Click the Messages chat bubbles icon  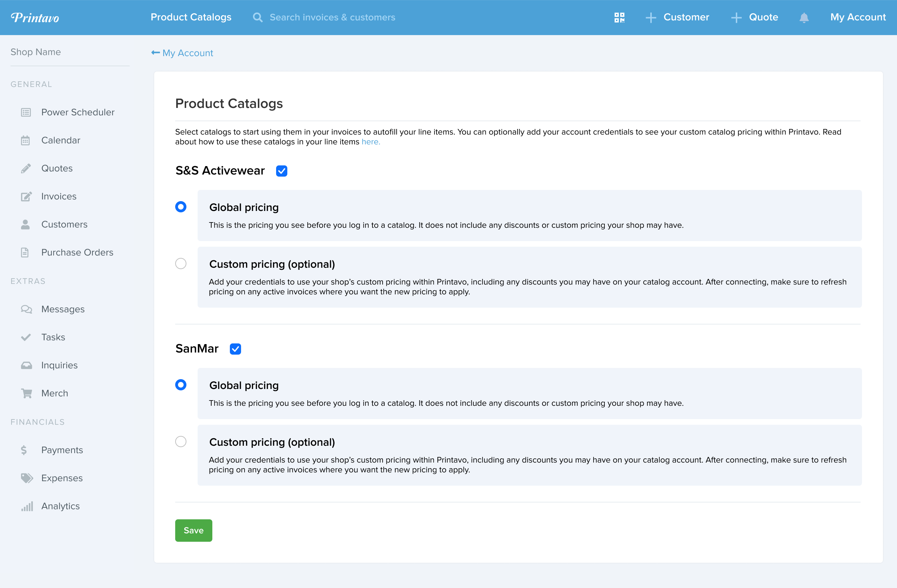tap(26, 309)
